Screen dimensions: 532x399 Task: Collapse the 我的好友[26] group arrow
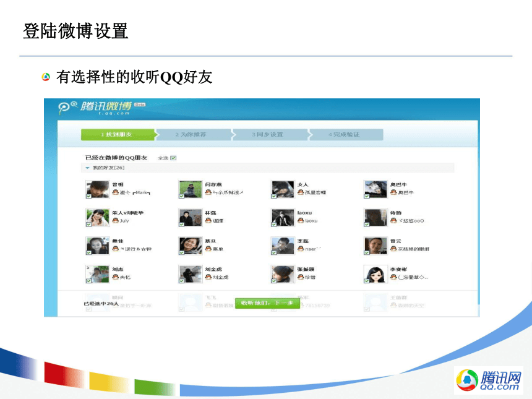coord(88,168)
